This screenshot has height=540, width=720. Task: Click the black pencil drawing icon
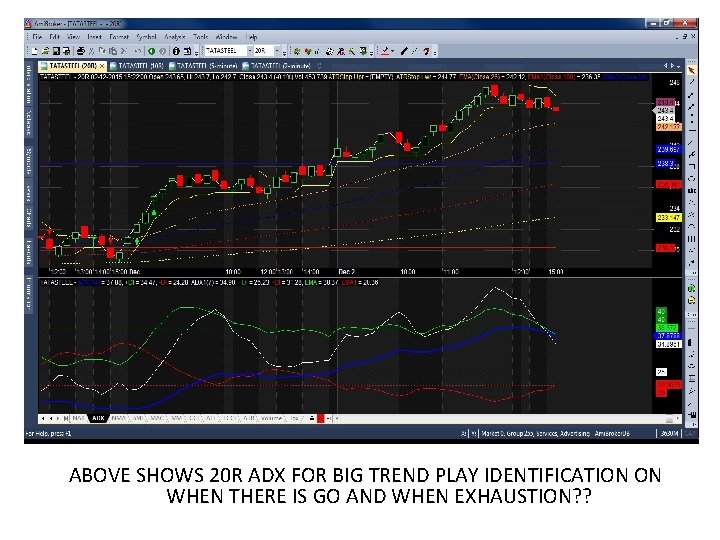(404, 51)
